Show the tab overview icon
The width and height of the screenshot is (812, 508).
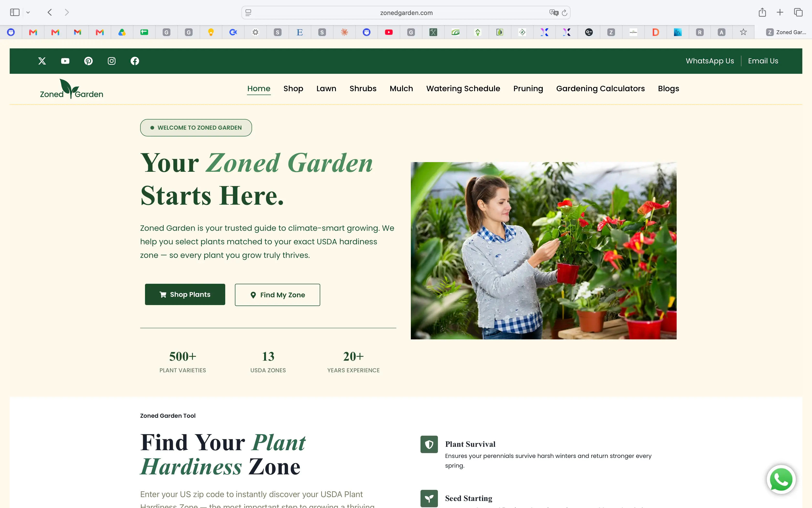coord(798,12)
